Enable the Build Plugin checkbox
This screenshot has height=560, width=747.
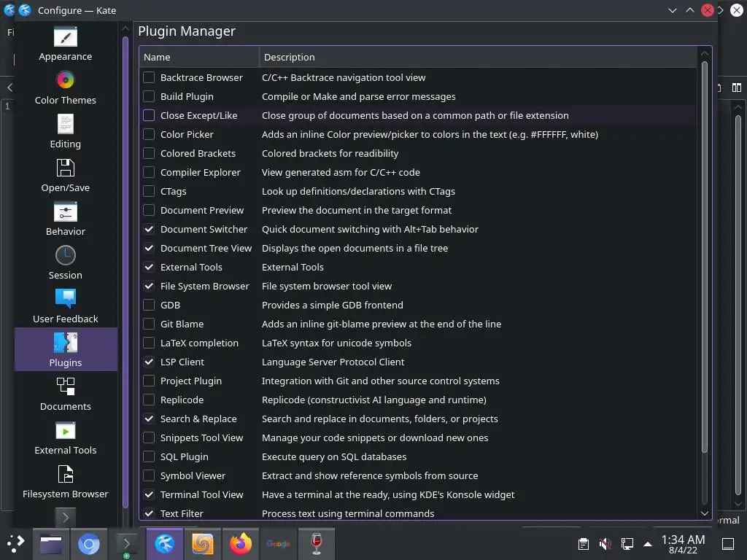(149, 96)
